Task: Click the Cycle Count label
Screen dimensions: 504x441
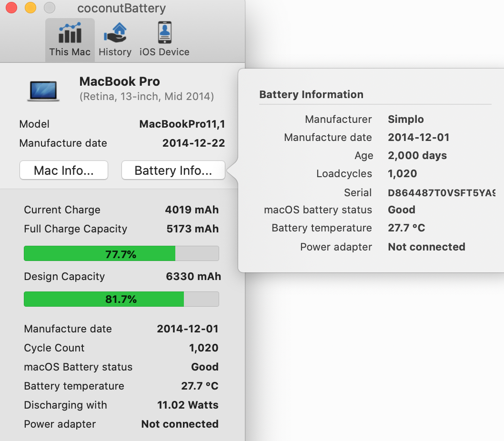Action: (54, 348)
